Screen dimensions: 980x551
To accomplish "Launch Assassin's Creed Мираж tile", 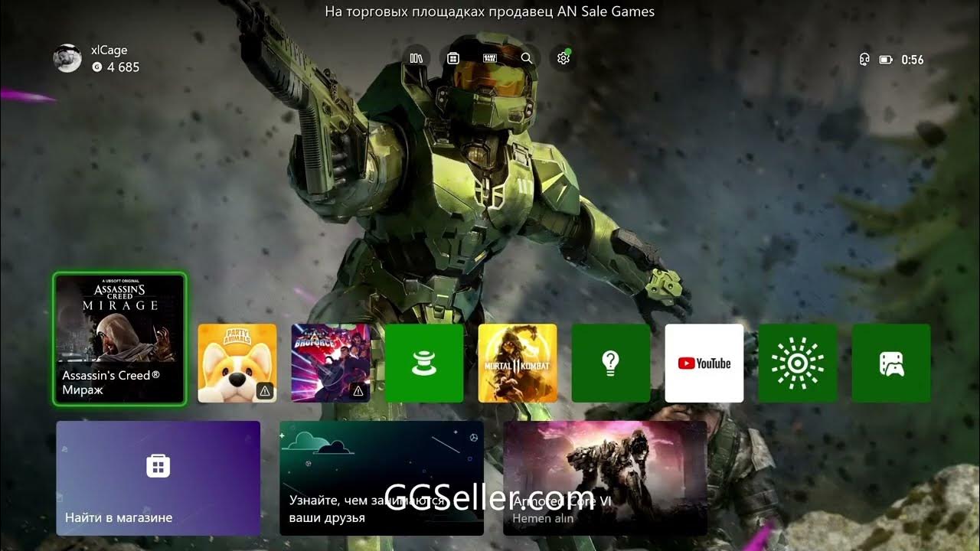I will [119, 338].
